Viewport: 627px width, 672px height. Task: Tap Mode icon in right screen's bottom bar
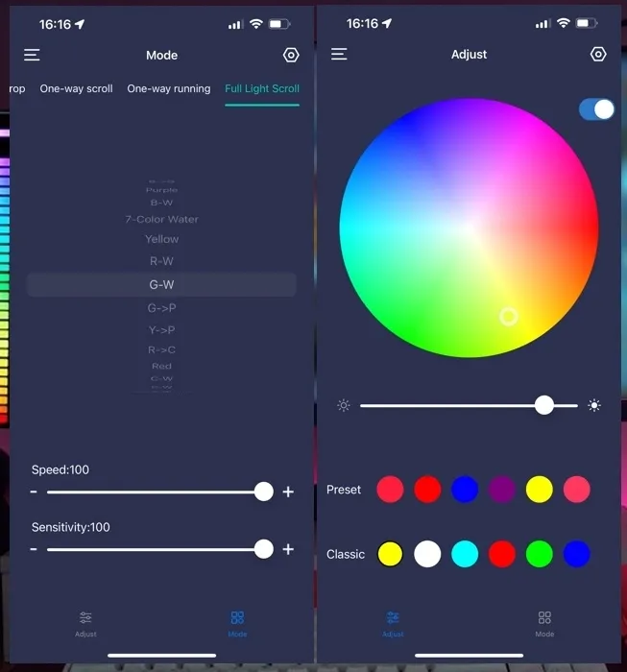[x=544, y=622]
